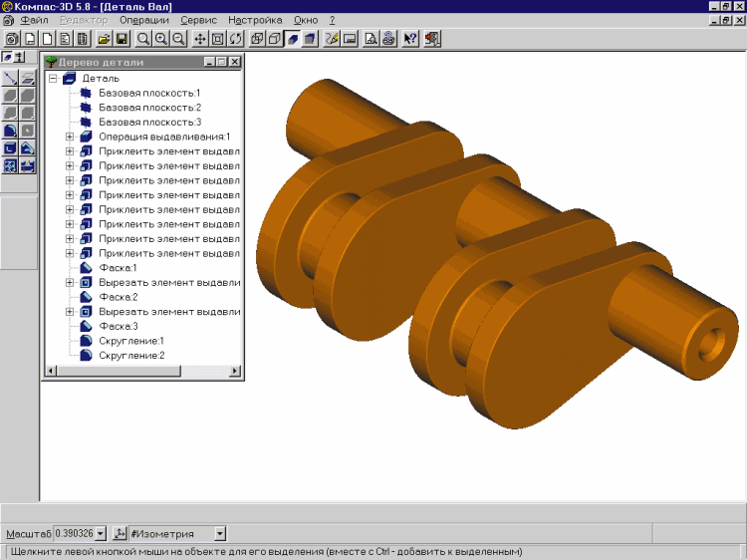Switch to the part-building panel mode

click(x=7, y=57)
